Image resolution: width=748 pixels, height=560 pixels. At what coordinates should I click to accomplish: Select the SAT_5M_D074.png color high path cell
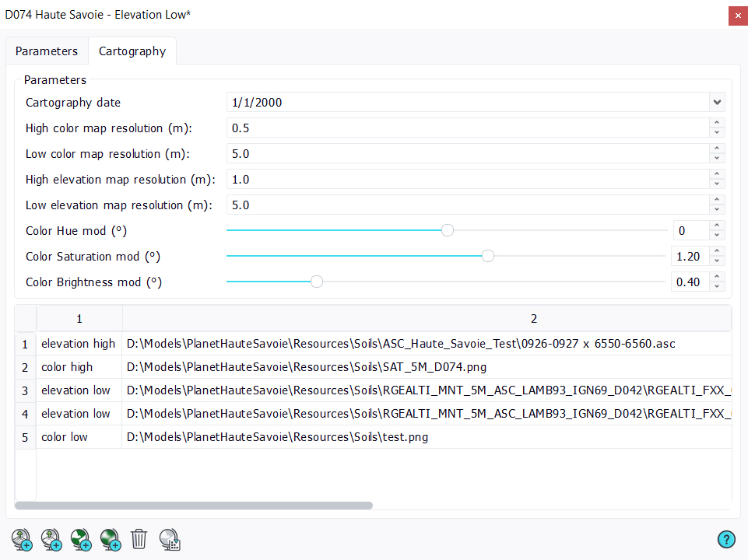(426, 367)
